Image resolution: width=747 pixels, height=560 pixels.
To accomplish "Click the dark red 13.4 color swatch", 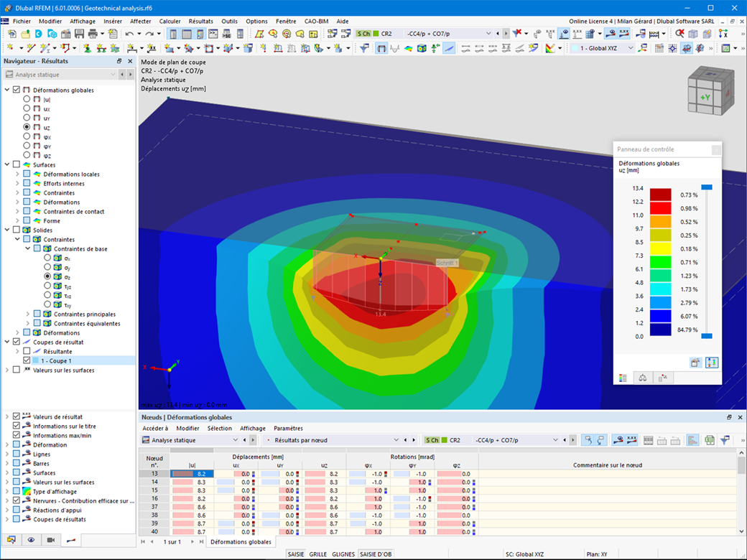I will pos(660,195).
